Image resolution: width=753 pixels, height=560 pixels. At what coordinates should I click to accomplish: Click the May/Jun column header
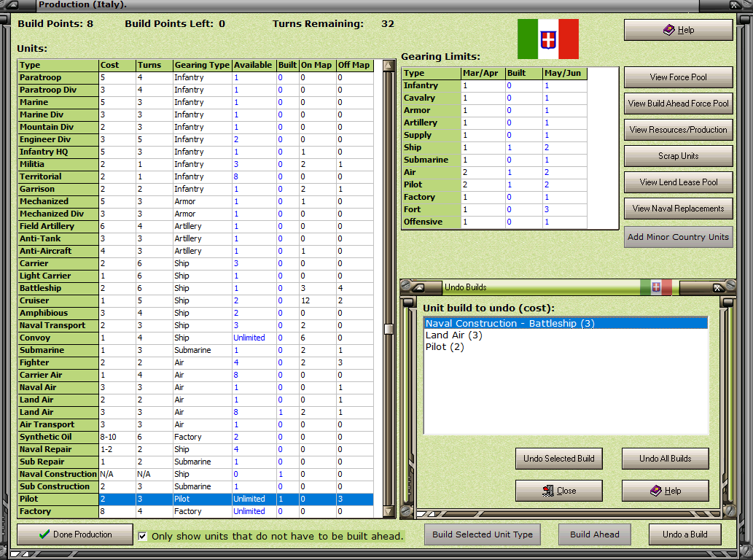pos(565,74)
